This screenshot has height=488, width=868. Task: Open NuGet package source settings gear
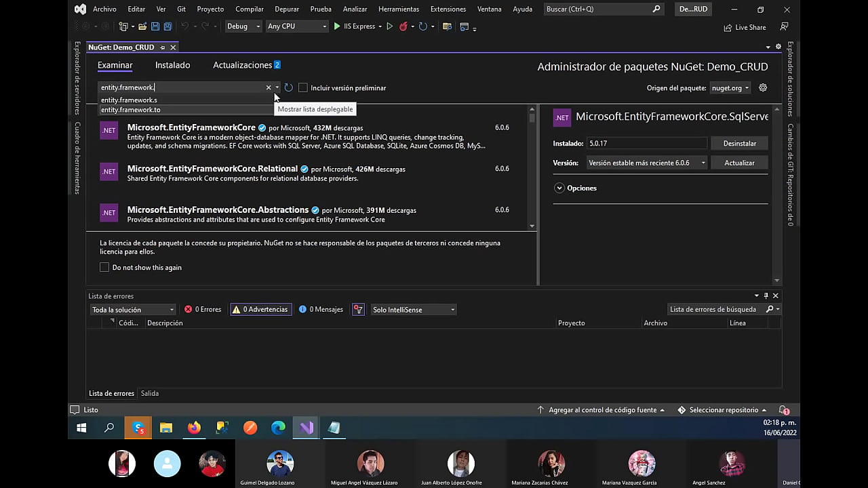point(762,87)
